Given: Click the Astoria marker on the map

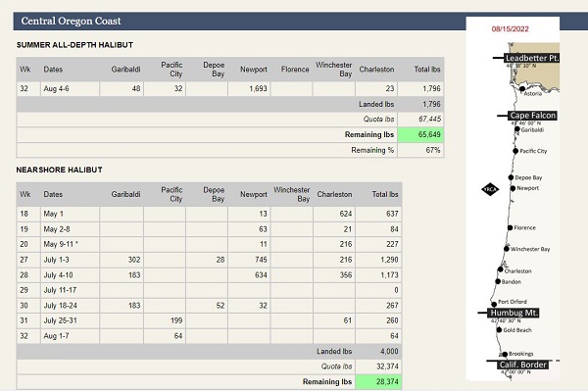Looking at the screenshot, I should pyautogui.click(x=522, y=89).
